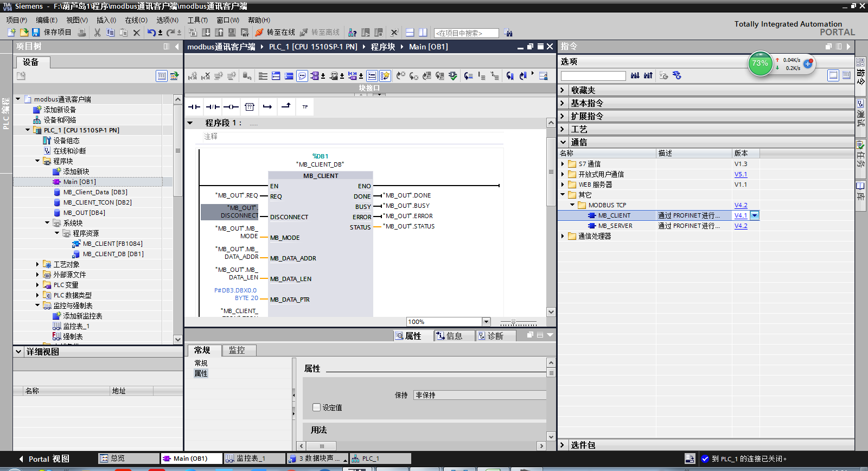
Task: Expand the 选件包 option packages section
Action: click(563, 445)
